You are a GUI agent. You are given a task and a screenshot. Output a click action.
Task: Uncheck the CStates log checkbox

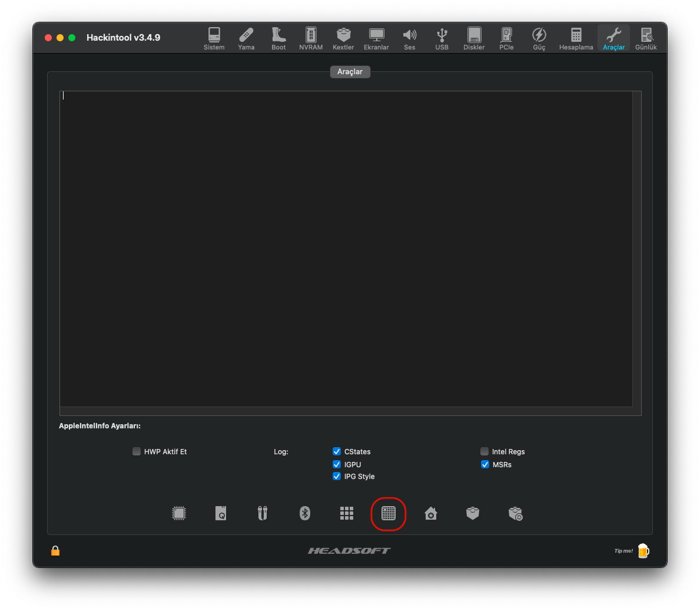click(x=337, y=451)
